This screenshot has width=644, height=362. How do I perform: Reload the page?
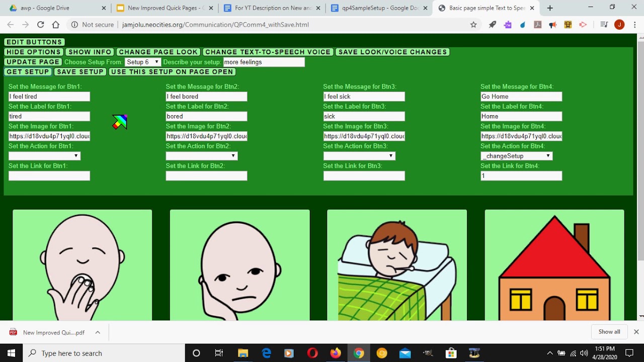click(x=40, y=25)
